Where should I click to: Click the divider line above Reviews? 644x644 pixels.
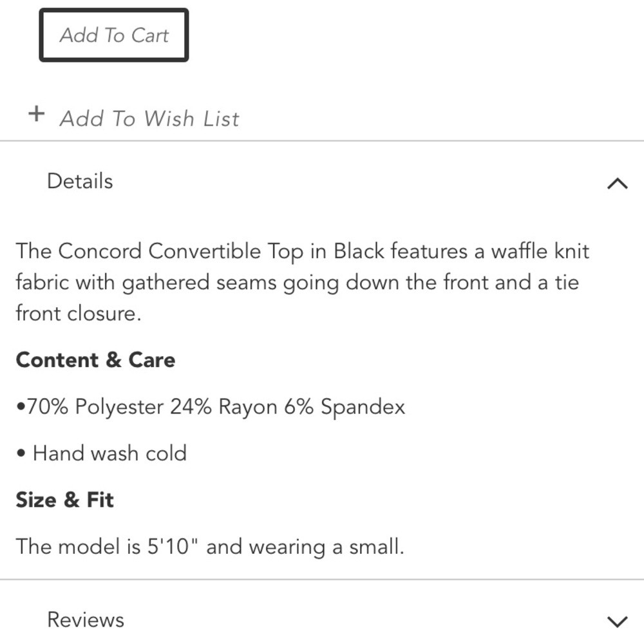pyautogui.click(x=322, y=580)
